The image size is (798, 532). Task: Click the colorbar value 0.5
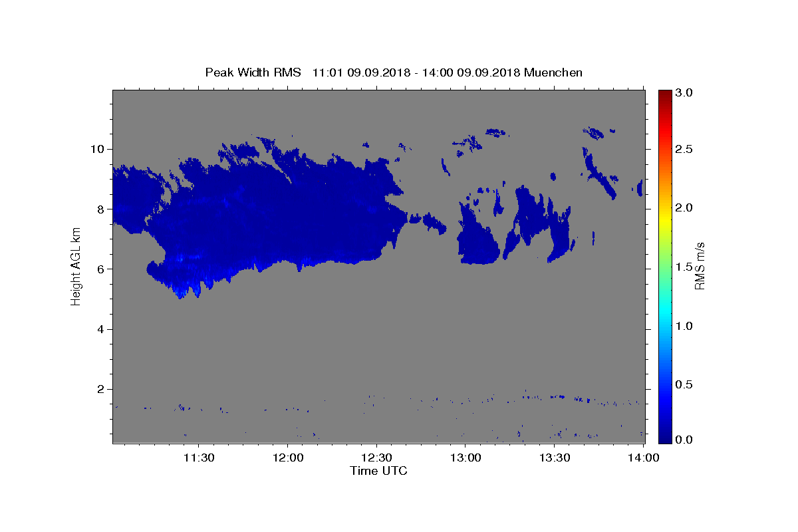tap(684, 385)
